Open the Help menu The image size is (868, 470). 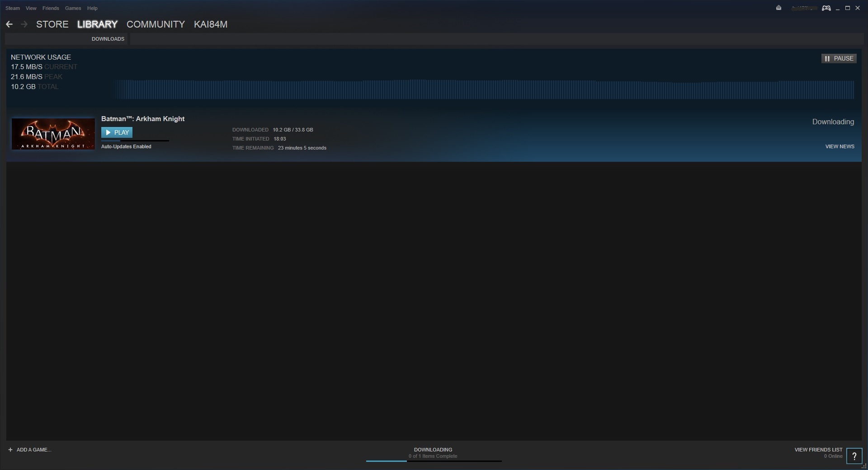pos(92,8)
